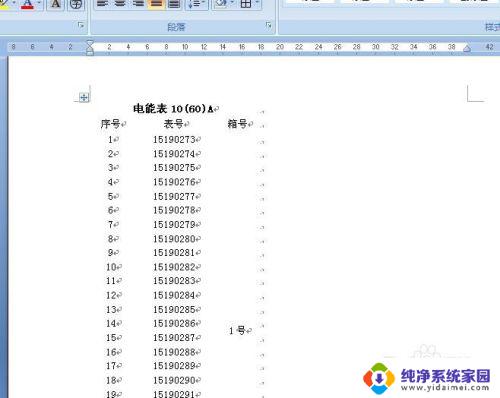Expand the borders dropdown arrow
Screen dimensions: 500x398
pyautogui.click(x=257, y=3)
